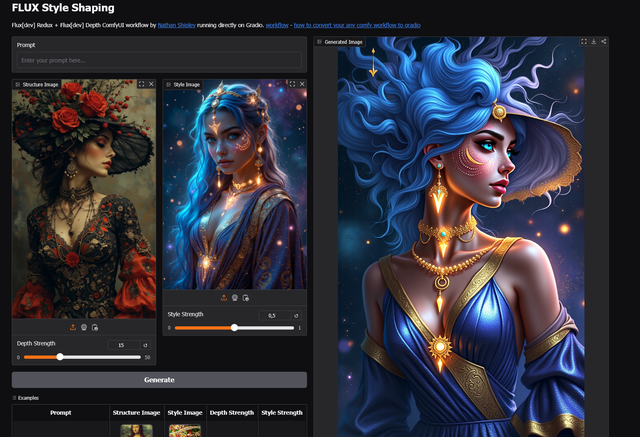Select webcam source under Style Image
The image size is (640, 437).
[x=235, y=298]
